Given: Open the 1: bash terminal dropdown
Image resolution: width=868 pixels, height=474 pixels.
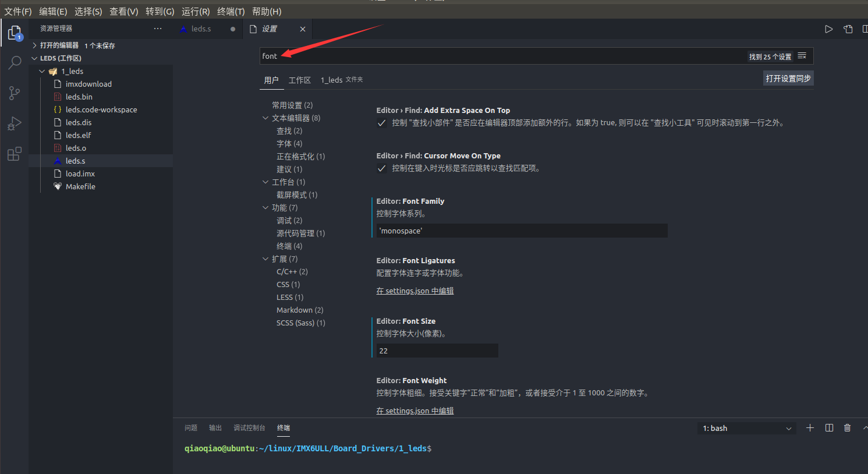Looking at the screenshot, I should coord(746,427).
